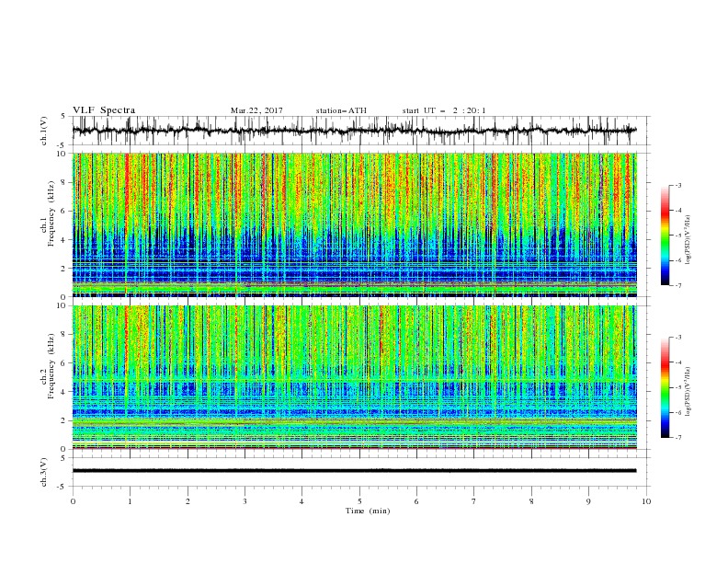Screen dimensions: 728x563
Task: Click the "-7" tick on the lower colorbar
Action: [677, 437]
